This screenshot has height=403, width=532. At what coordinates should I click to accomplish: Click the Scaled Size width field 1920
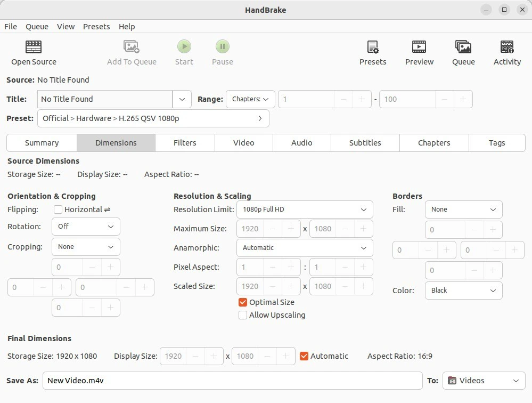(250, 286)
